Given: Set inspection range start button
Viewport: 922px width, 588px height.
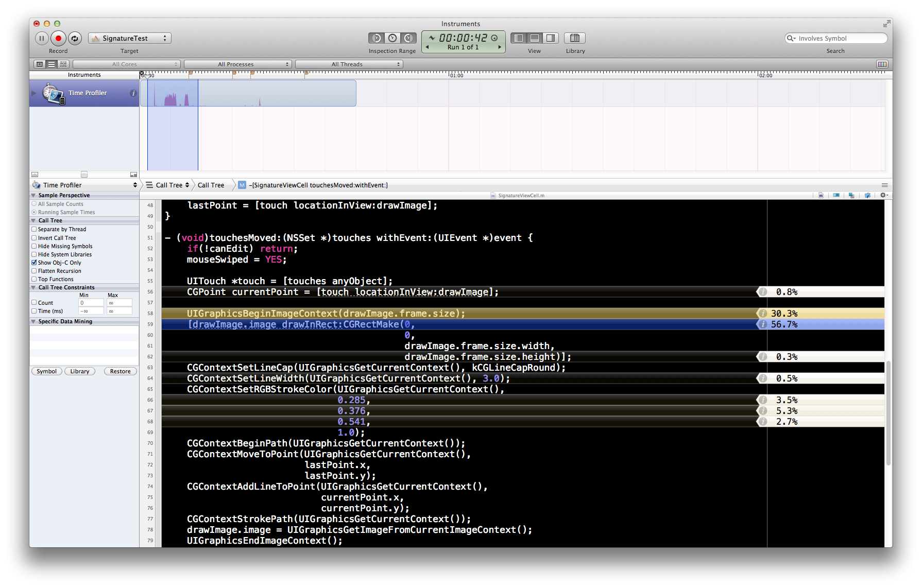Looking at the screenshot, I should 377,38.
